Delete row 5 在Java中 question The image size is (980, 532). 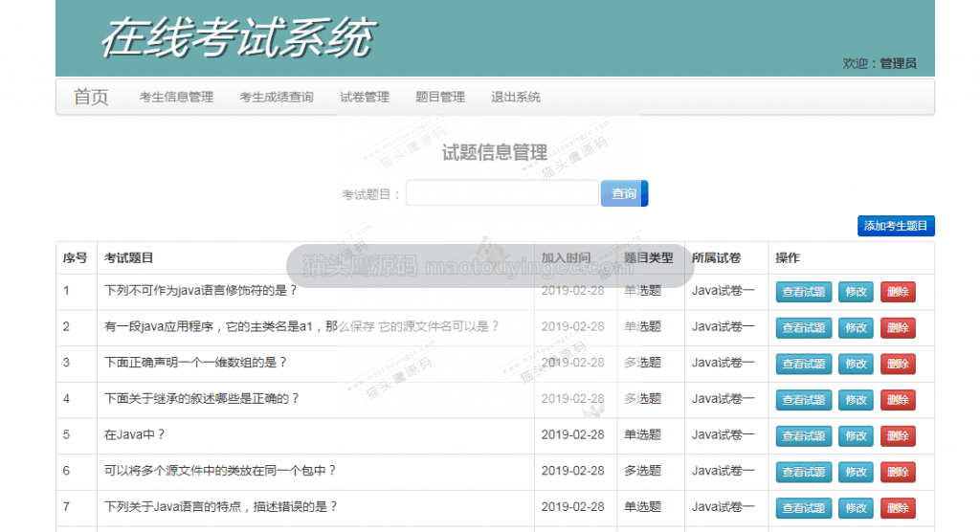click(x=898, y=435)
